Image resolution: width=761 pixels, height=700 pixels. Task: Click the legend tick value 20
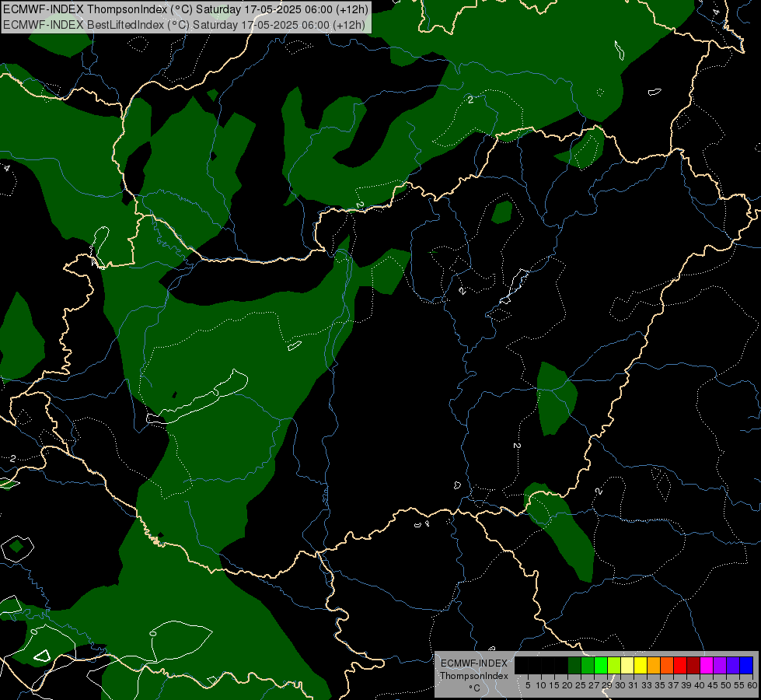click(x=567, y=685)
